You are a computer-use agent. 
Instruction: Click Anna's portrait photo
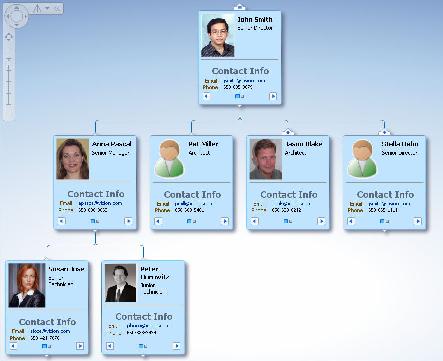[x=73, y=159]
